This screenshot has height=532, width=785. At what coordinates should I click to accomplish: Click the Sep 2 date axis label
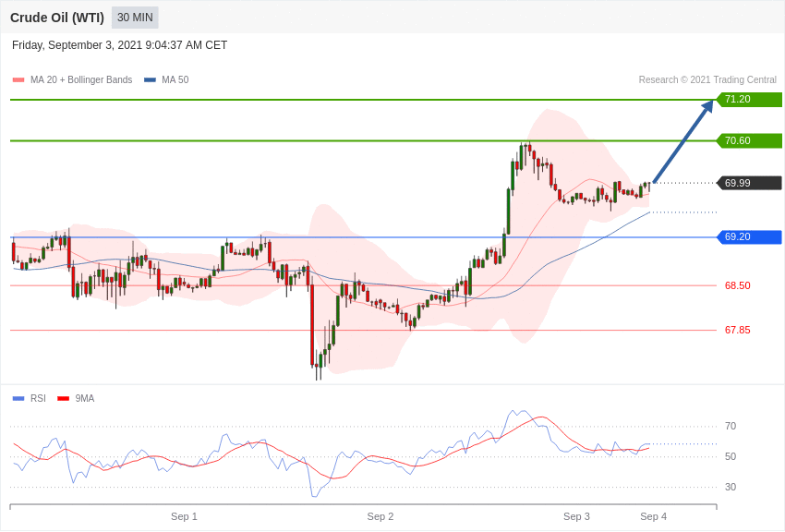pos(380,516)
